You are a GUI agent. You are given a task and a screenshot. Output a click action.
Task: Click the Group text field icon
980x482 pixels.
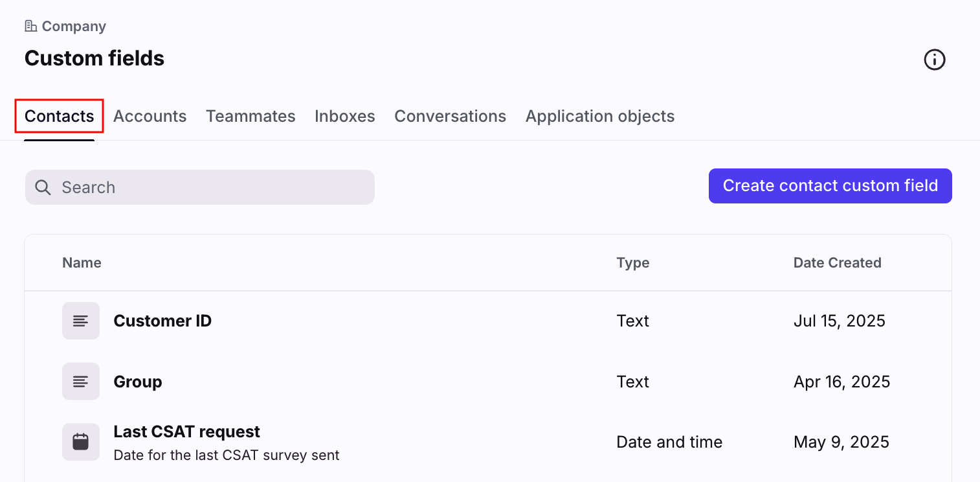(x=81, y=382)
